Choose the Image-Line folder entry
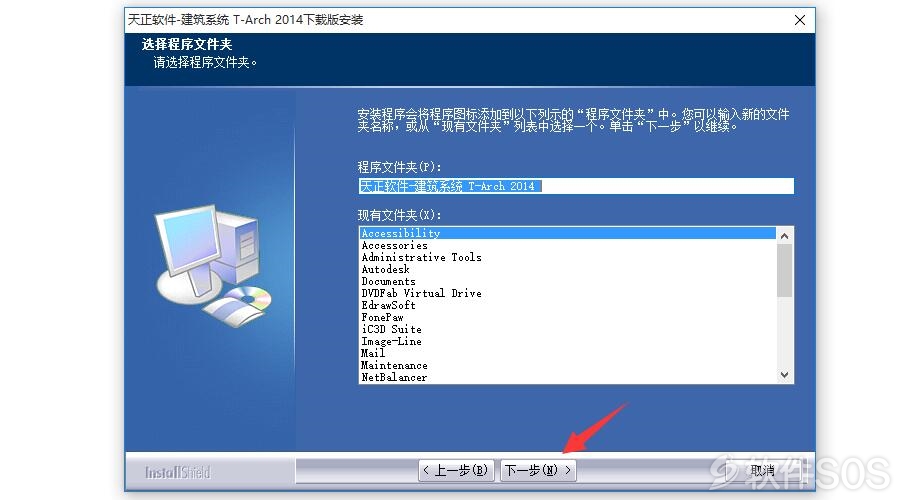Screen dimensions: 905x500 click(x=567, y=341)
